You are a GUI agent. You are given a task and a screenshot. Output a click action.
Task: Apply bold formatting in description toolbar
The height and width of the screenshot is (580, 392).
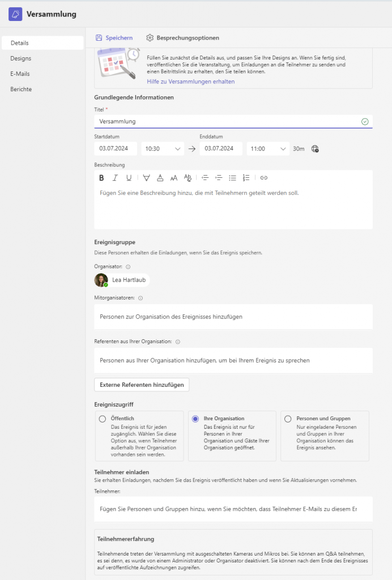pos(101,178)
